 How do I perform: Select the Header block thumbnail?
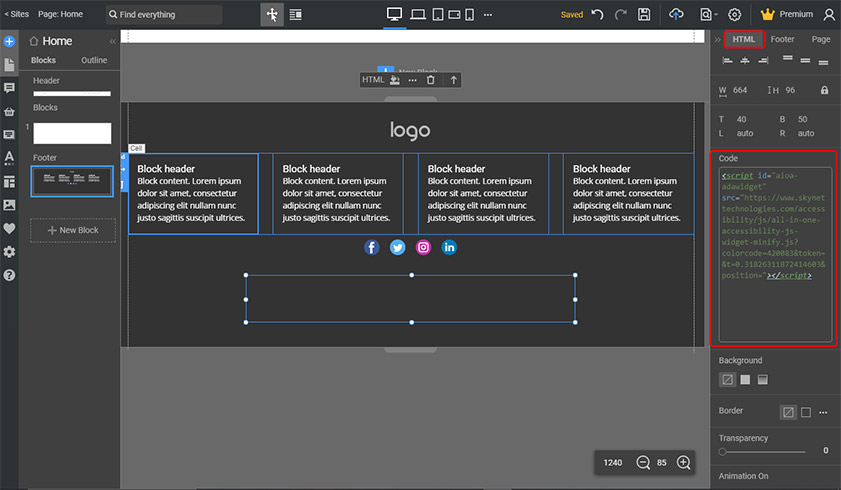[72, 94]
